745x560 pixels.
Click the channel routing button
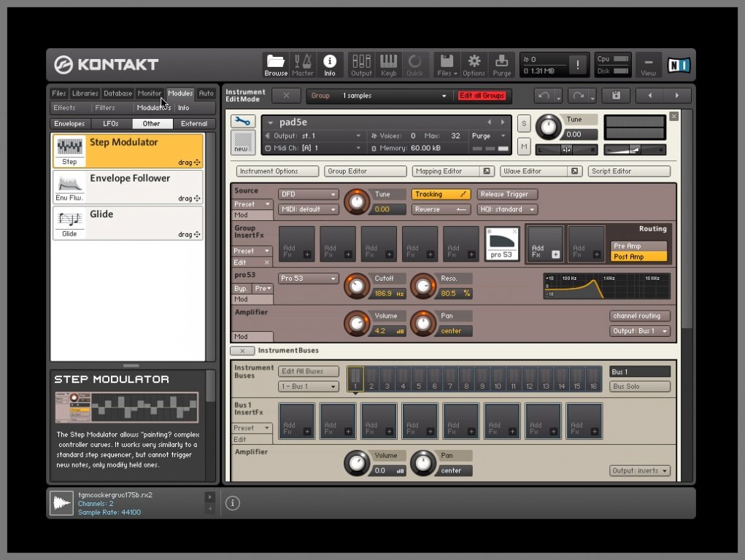639,316
